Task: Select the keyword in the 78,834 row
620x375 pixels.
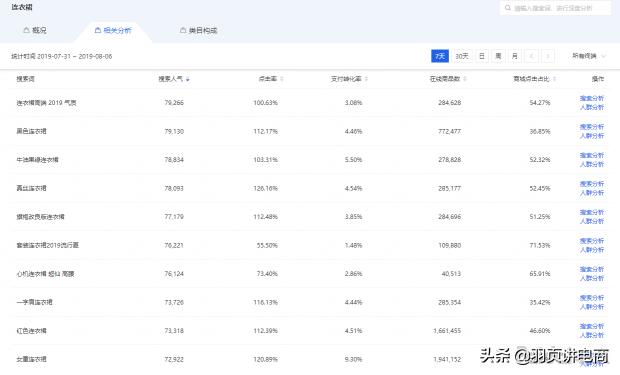Action: [37, 160]
